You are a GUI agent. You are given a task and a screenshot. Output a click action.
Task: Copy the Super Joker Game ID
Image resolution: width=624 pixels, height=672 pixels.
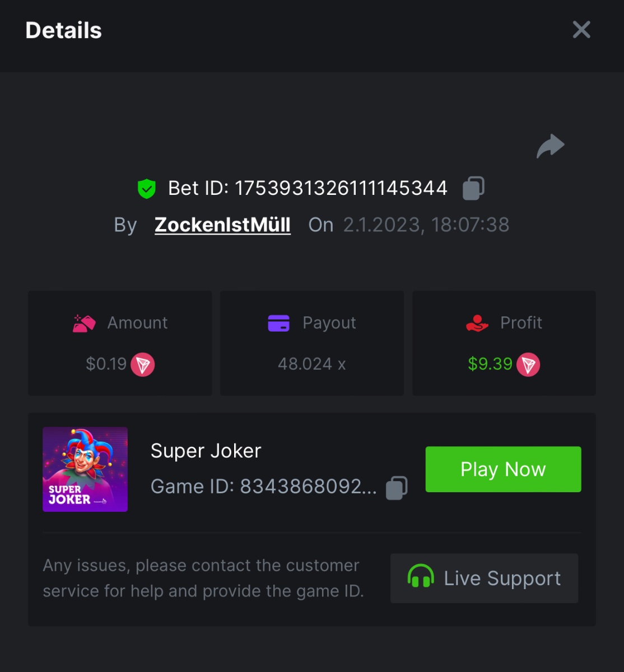(x=397, y=487)
